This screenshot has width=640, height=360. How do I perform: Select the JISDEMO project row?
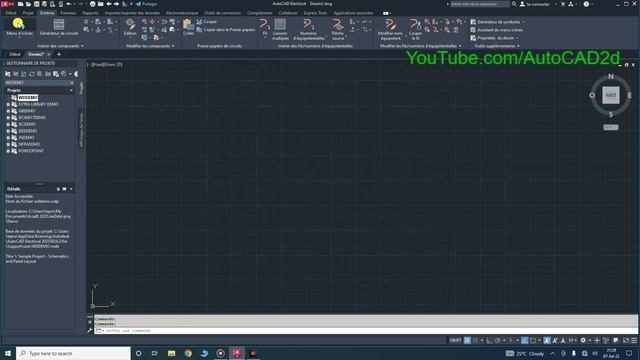[x=26, y=138]
